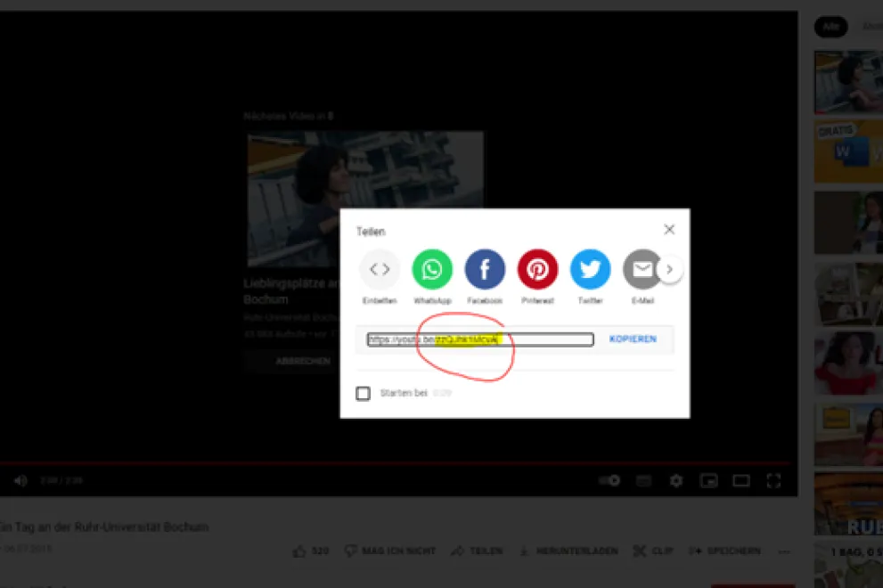Open the player settings gear
Image resolution: width=883 pixels, height=588 pixels.
point(676,480)
